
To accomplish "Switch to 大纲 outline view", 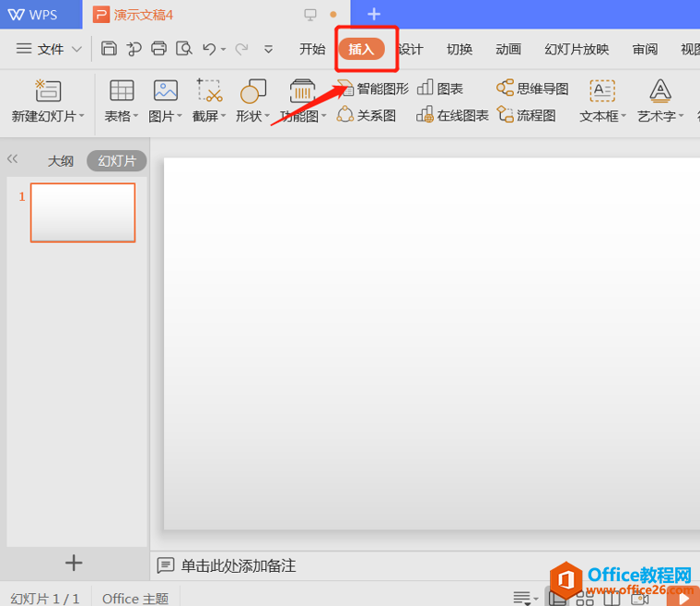I will tap(61, 160).
